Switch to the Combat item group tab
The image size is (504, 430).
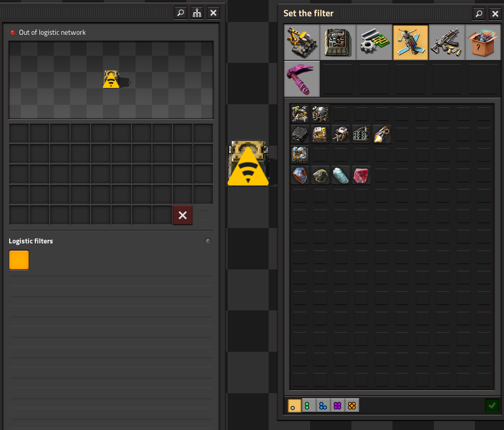tap(447, 42)
